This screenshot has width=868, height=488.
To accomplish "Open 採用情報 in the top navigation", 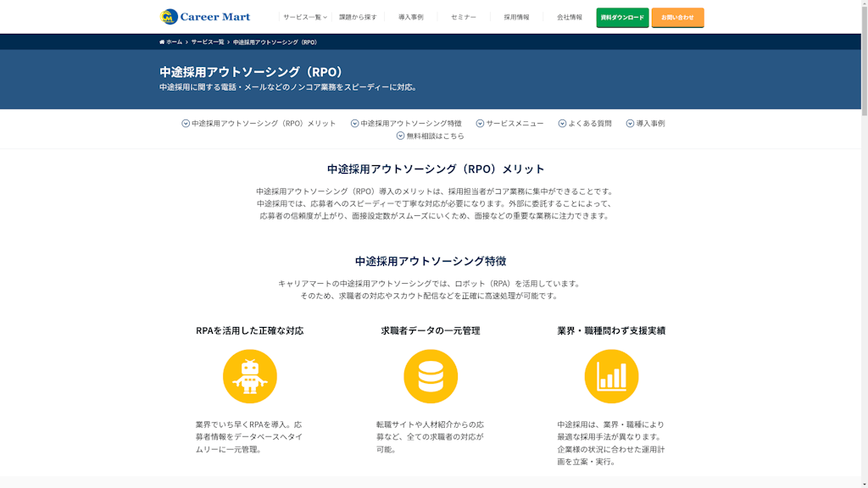I will (x=516, y=17).
